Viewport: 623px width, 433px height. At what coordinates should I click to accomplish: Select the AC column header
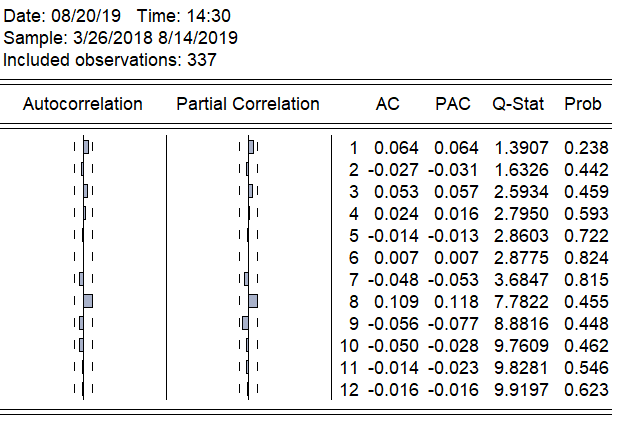[x=388, y=104]
